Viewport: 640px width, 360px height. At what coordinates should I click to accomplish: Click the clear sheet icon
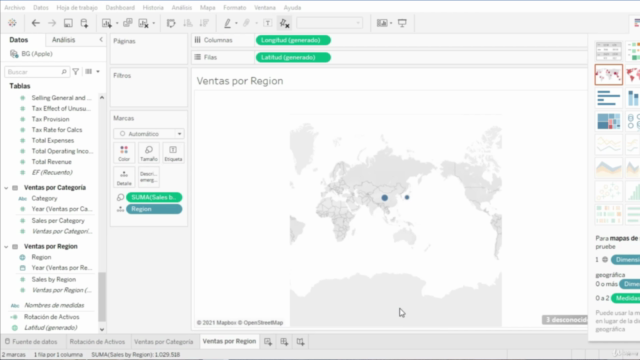coord(143,23)
